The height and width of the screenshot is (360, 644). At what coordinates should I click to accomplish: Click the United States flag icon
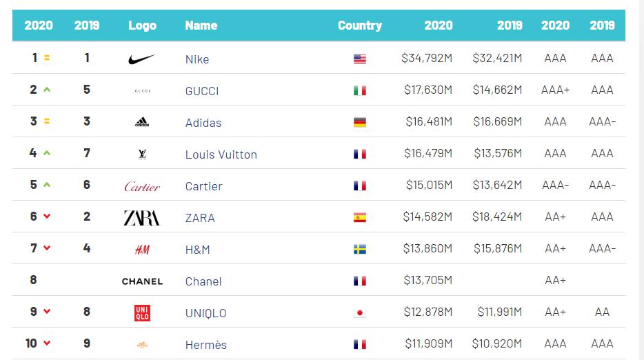[359, 59]
